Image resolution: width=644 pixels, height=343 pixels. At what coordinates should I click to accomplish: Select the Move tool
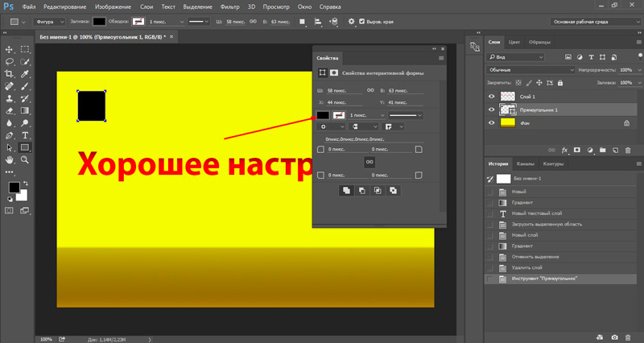(10, 49)
